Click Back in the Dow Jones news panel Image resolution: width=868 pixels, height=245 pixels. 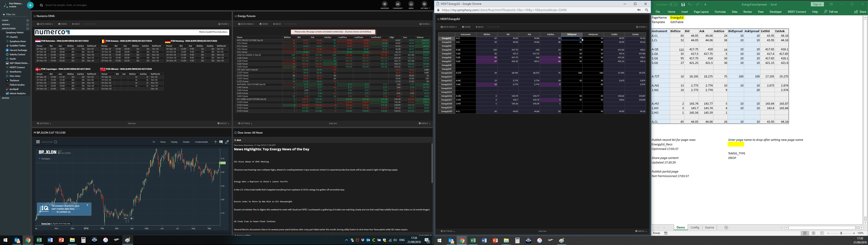click(x=238, y=140)
